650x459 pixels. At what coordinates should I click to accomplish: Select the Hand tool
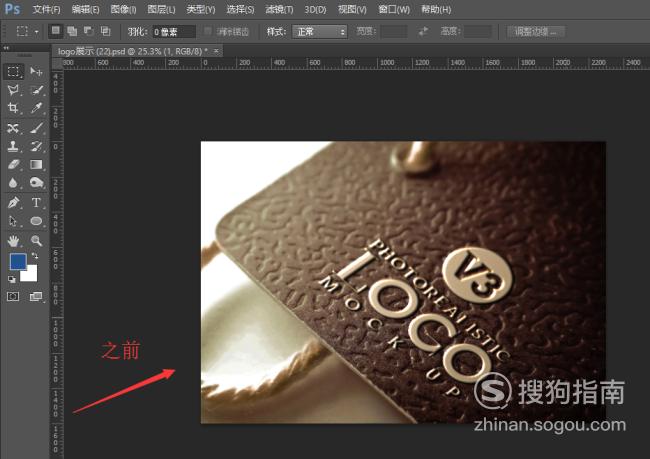[x=13, y=240]
